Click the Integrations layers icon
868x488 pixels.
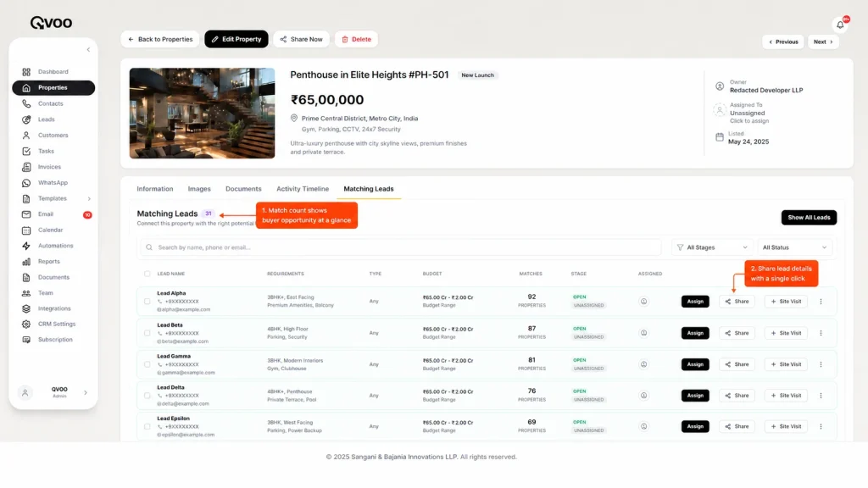[26, 308]
